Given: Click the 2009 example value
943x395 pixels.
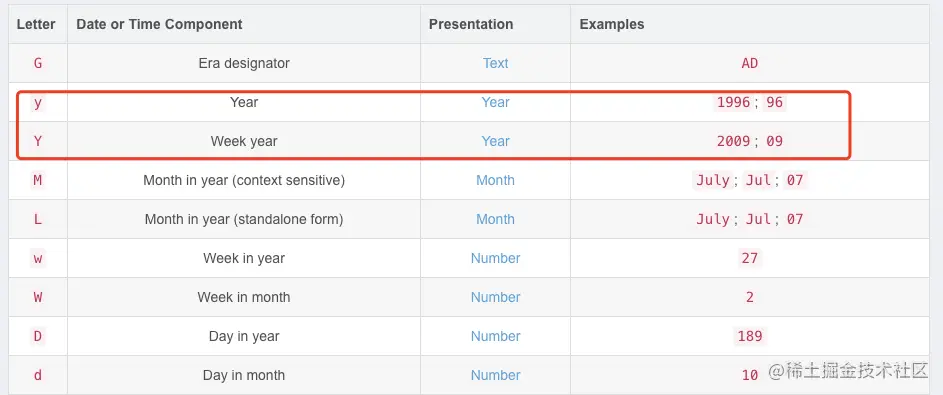Looking at the screenshot, I should [733, 141].
